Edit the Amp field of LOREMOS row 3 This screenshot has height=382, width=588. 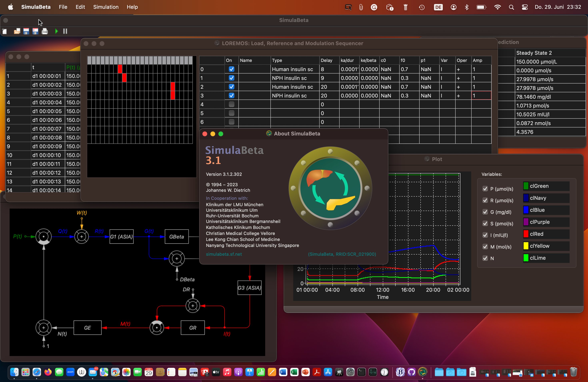click(481, 95)
